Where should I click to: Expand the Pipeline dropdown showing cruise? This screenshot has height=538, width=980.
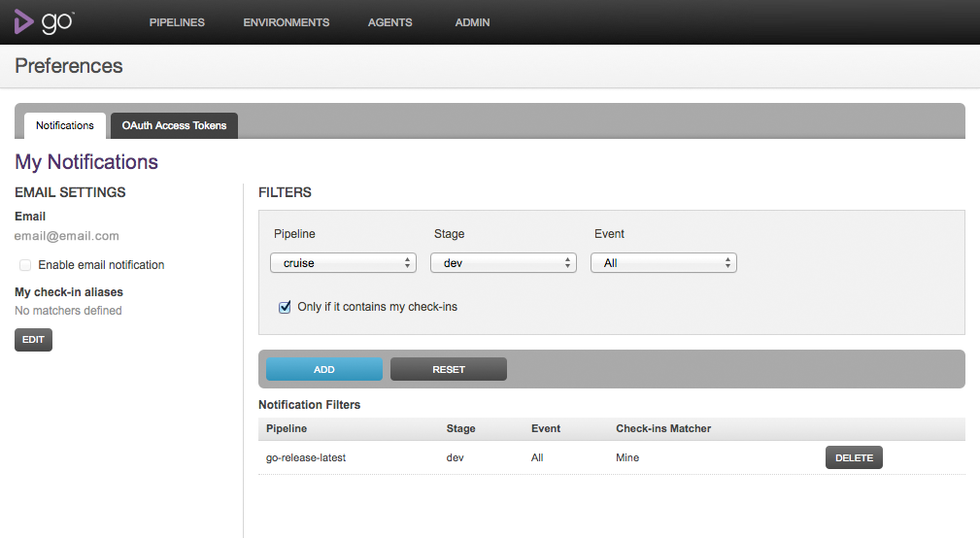tap(343, 263)
